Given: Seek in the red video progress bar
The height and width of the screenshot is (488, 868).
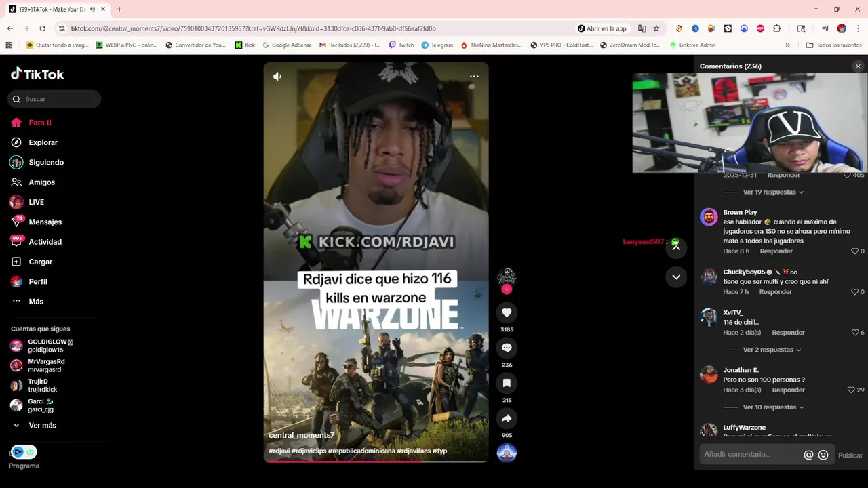Looking at the screenshot, I should (x=376, y=461).
